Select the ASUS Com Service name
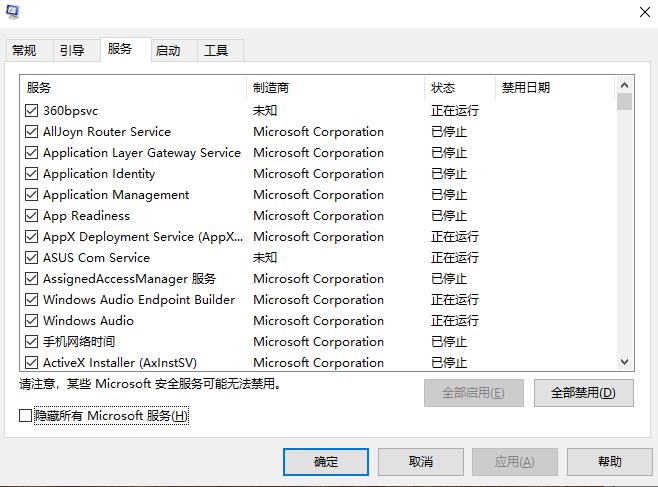 tap(97, 258)
